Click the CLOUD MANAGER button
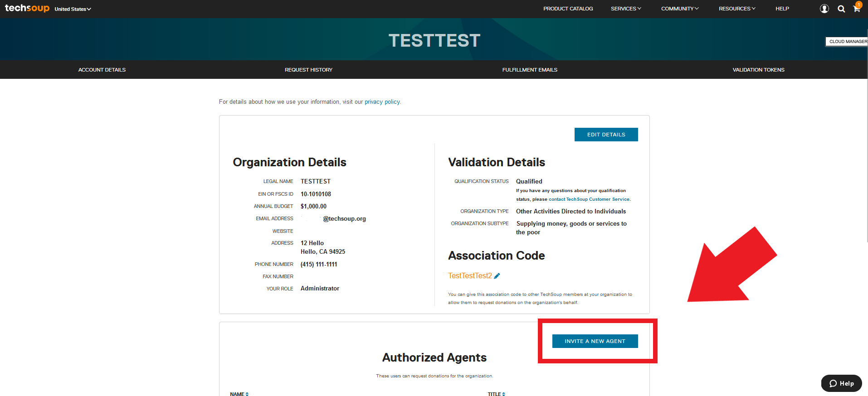Viewport: 868px width, 396px height. pos(847,41)
